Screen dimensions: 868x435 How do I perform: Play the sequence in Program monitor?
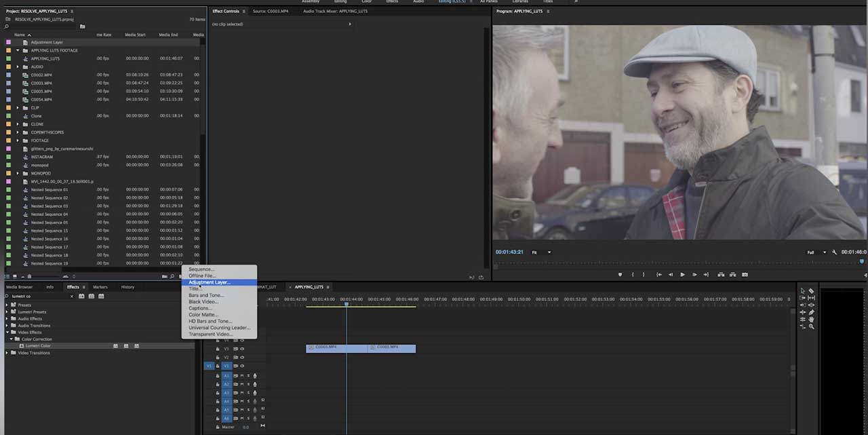point(683,274)
